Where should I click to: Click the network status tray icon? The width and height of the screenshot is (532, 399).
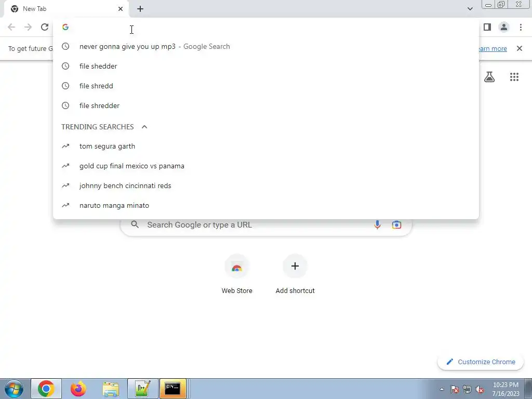467,390
